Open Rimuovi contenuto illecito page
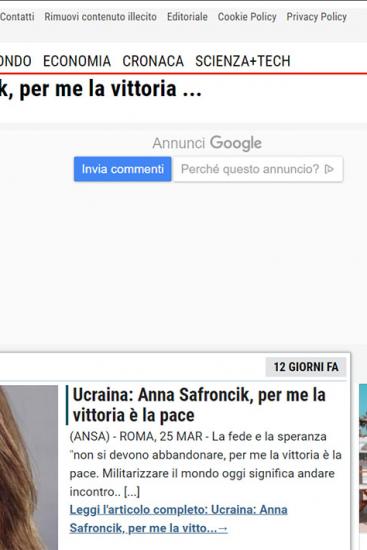Screen dimensions: 367x550 coord(100,16)
